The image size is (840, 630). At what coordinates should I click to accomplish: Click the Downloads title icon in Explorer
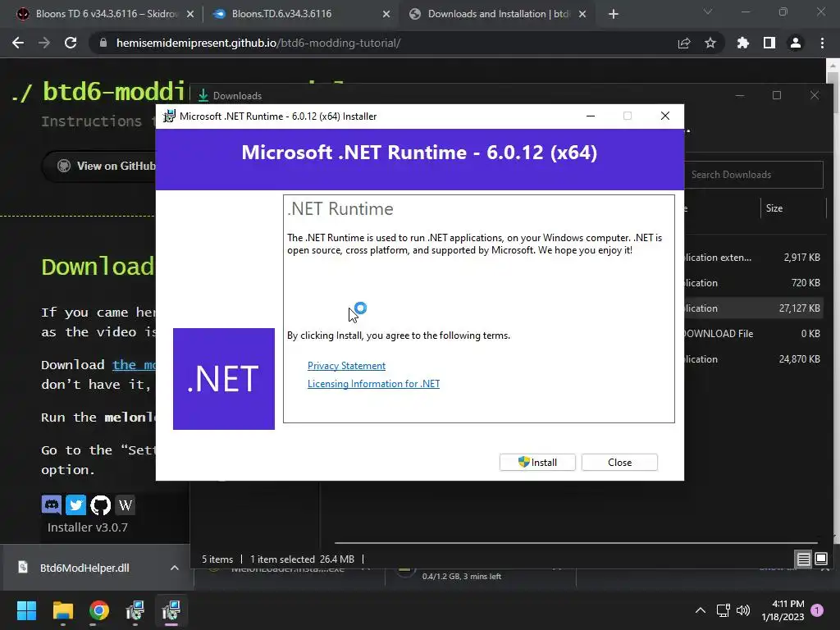click(x=203, y=96)
